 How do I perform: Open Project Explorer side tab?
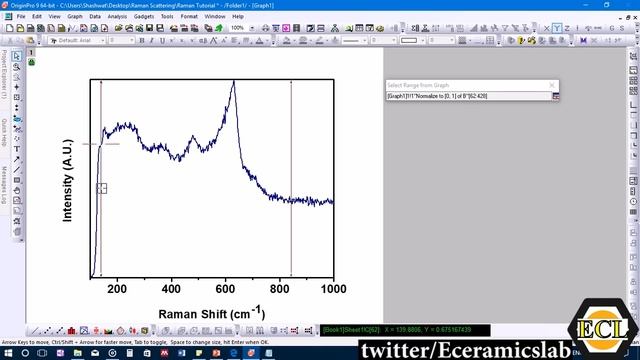tap(4, 74)
